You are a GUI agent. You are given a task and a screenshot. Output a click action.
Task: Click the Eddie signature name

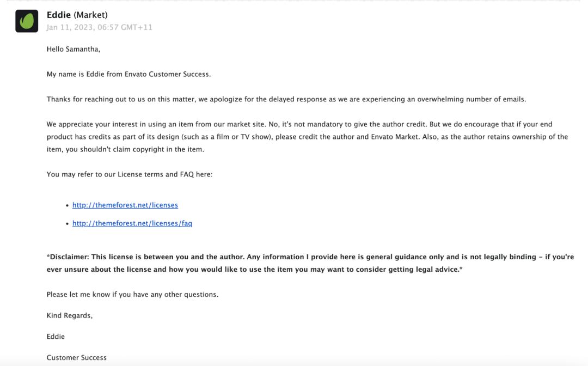(x=56, y=337)
